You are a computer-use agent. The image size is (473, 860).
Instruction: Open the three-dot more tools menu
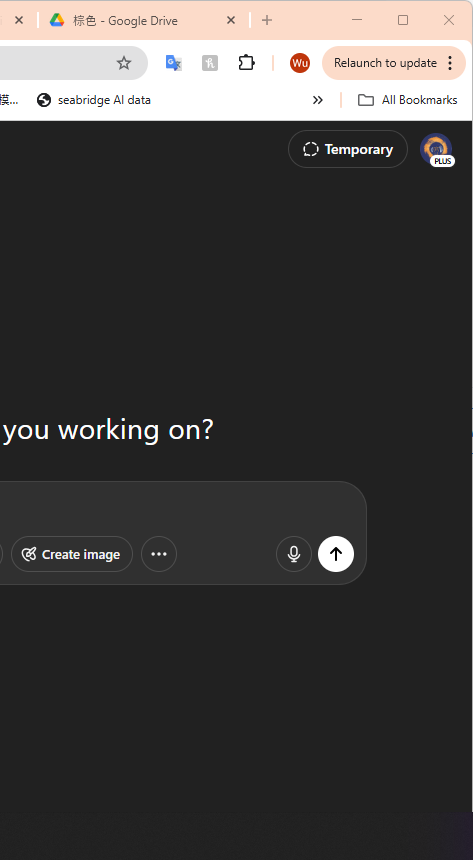point(159,554)
